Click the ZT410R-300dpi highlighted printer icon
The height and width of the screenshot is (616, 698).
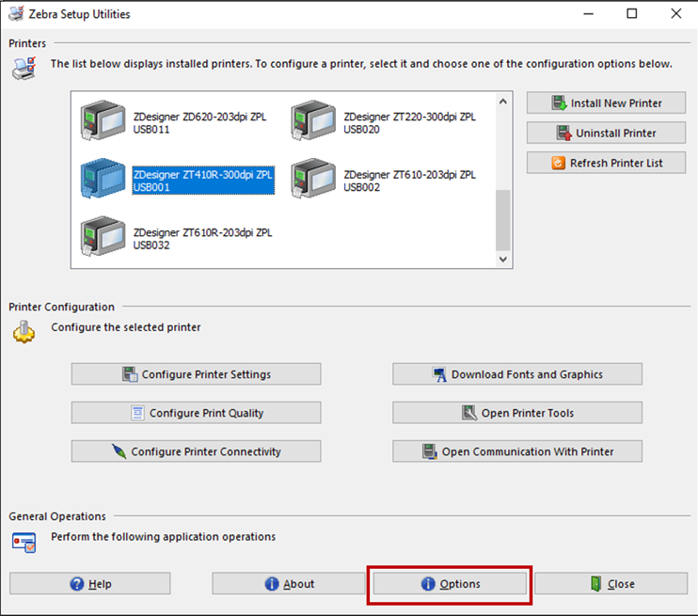[x=103, y=178]
